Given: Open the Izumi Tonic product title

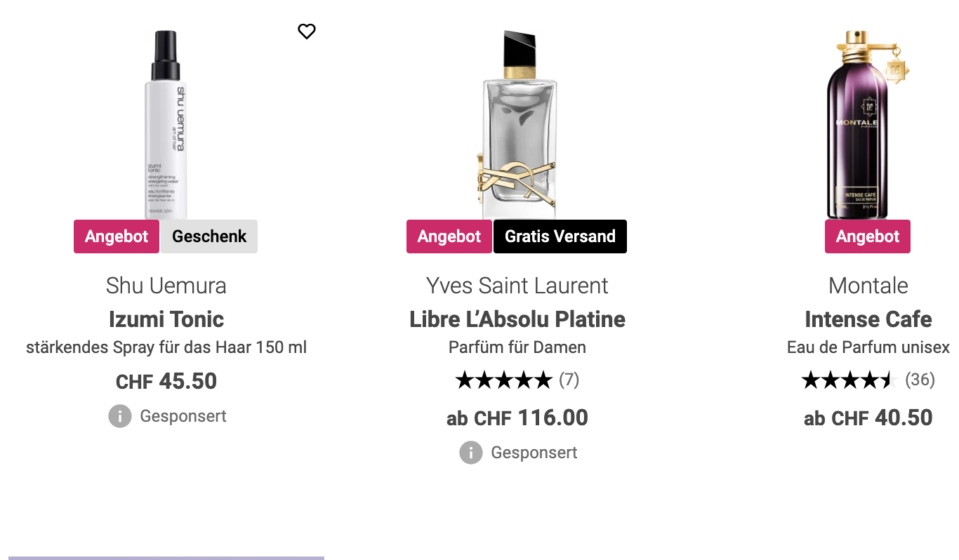Looking at the screenshot, I should click(x=166, y=319).
